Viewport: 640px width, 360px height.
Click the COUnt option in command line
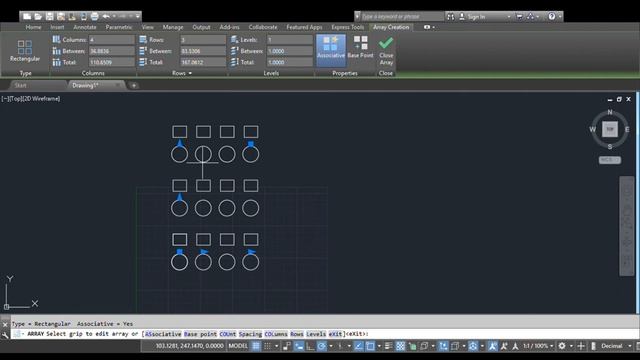click(x=228, y=334)
